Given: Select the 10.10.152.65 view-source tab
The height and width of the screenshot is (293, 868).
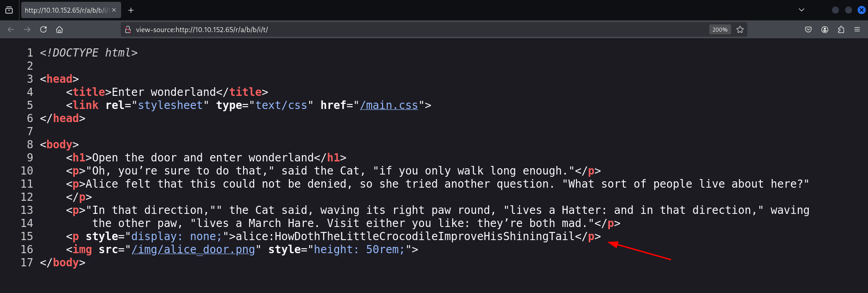Looking at the screenshot, I should [x=66, y=10].
